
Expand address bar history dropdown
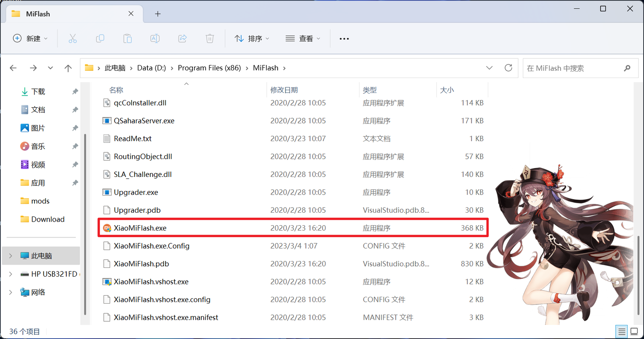coord(489,68)
